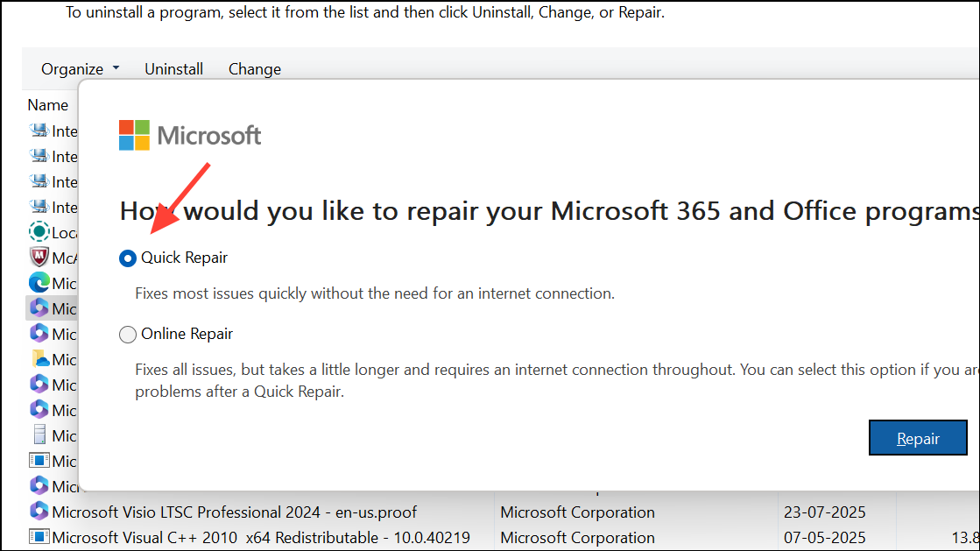The width and height of the screenshot is (980, 551).
Task: Click the OneDrive folder icon in the list
Action: point(39,359)
